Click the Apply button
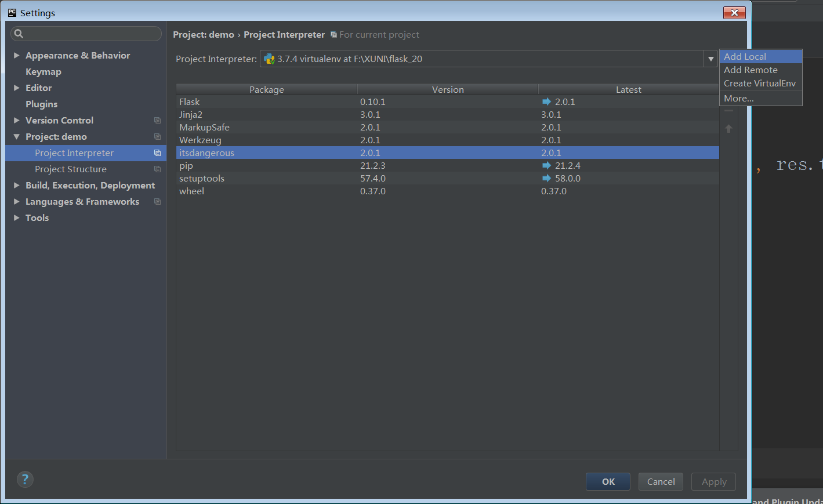Viewport: 823px width, 504px height. pos(714,481)
